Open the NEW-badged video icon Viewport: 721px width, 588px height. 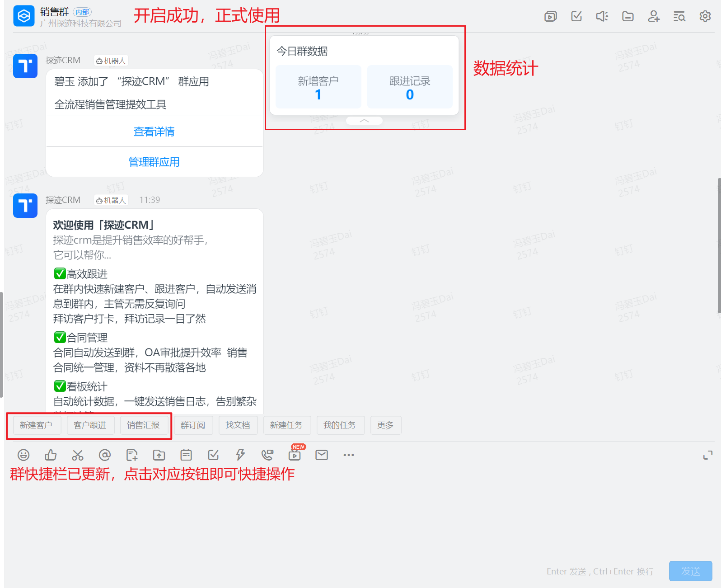pyautogui.click(x=295, y=454)
